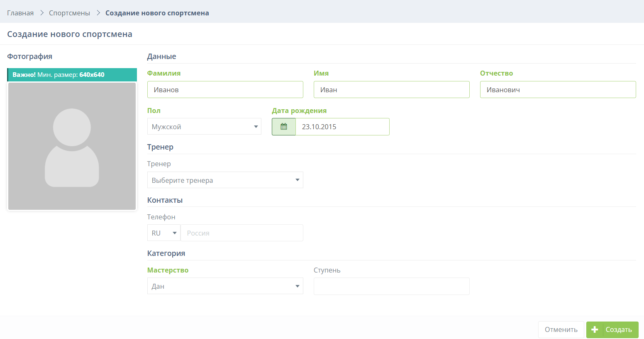Open the Пол gender dropdown
This screenshot has width=644, height=339.
pyautogui.click(x=204, y=127)
